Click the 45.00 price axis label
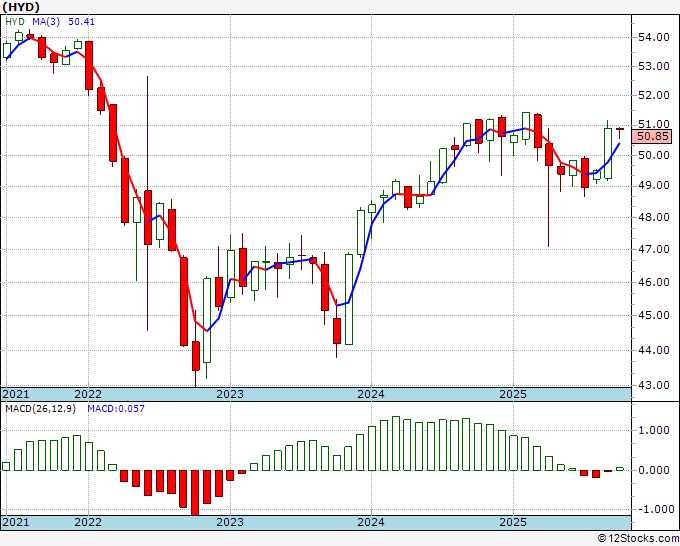Screen dimensions: 680x546 click(x=654, y=315)
